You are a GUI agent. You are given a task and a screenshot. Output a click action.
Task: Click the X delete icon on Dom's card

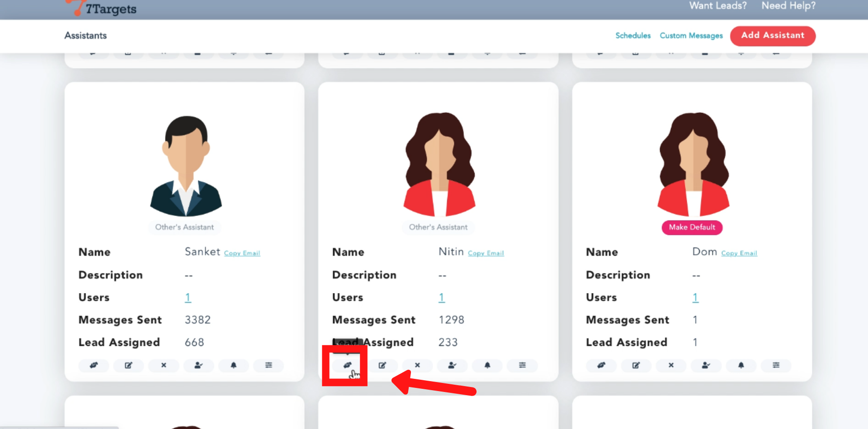pos(671,365)
